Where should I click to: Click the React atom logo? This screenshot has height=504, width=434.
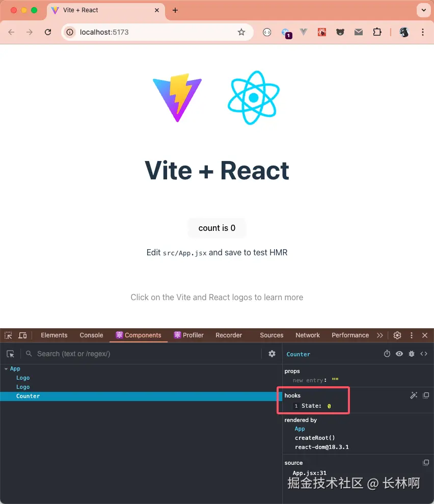254,98
